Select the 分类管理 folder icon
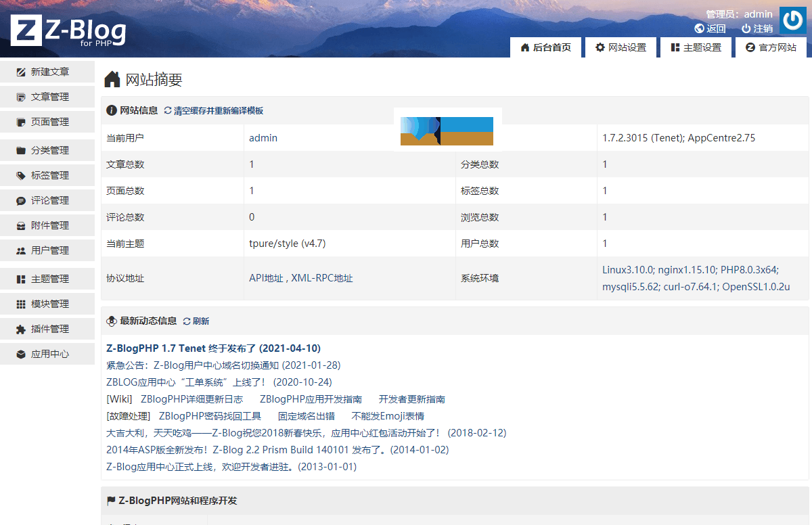This screenshot has width=812, height=525. click(21, 150)
